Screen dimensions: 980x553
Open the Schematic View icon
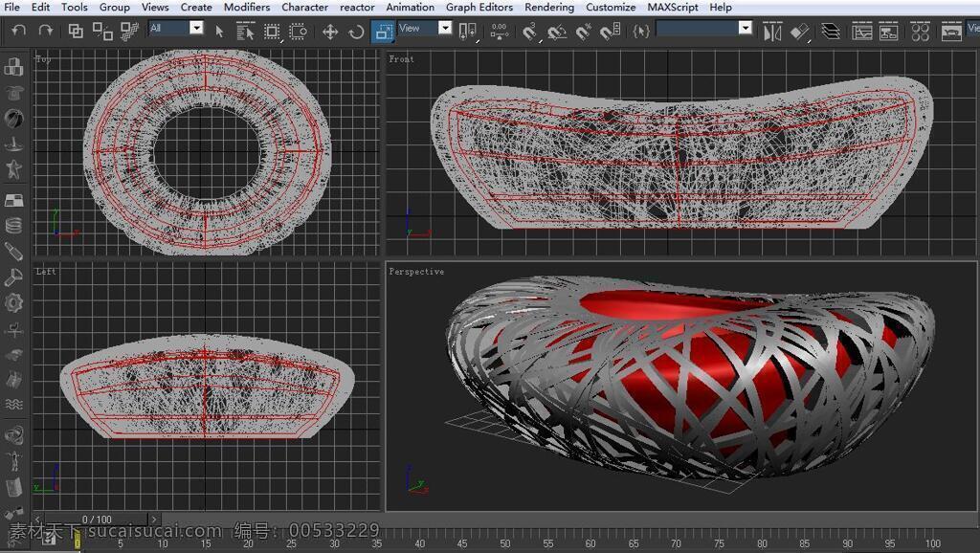889,32
